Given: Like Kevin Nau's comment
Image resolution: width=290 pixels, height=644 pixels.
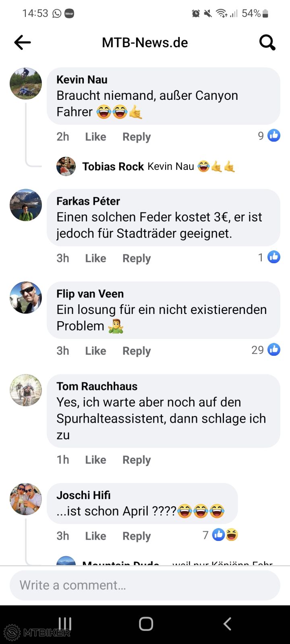Looking at the screenshot, I should coord(95,137).
